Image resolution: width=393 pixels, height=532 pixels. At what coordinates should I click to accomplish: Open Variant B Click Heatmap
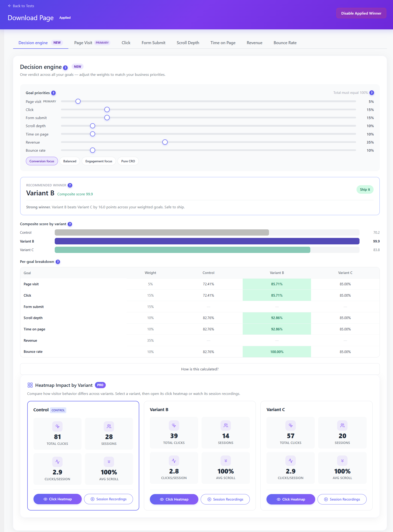pyautogui.click(x=174, y=499)
